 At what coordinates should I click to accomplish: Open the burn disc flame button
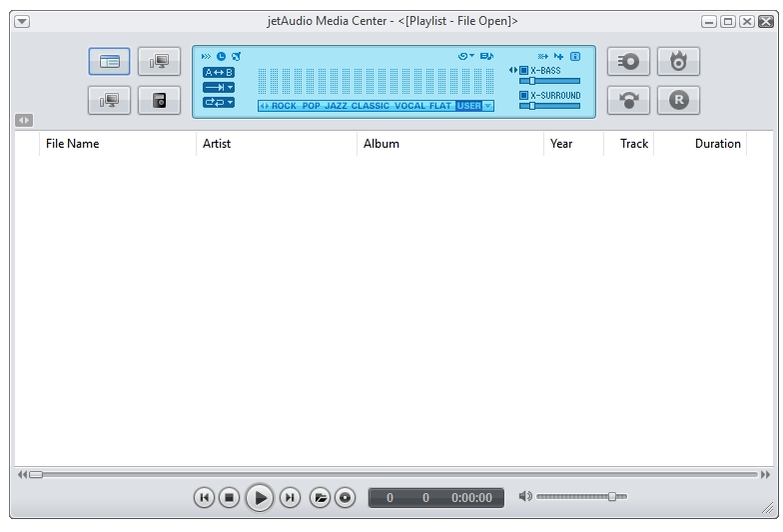[x=679, y=62]
